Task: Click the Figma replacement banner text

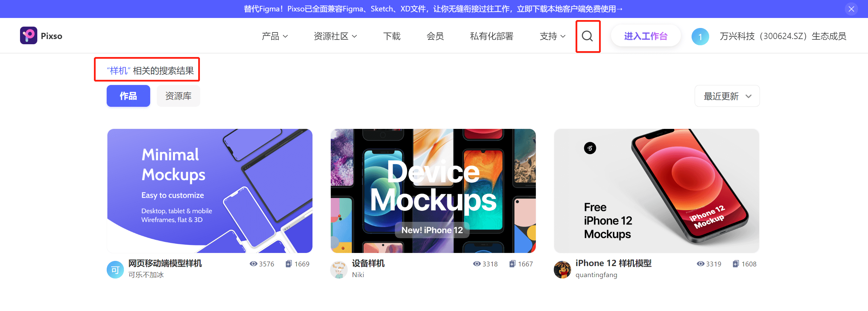Action: coord(433,9)
